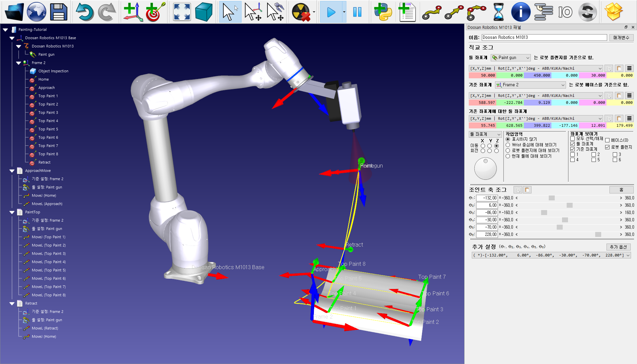Toggle the collision check radiation icon
Screen dimensions: 637x364
pyautogui.click(x=301, y=12)
